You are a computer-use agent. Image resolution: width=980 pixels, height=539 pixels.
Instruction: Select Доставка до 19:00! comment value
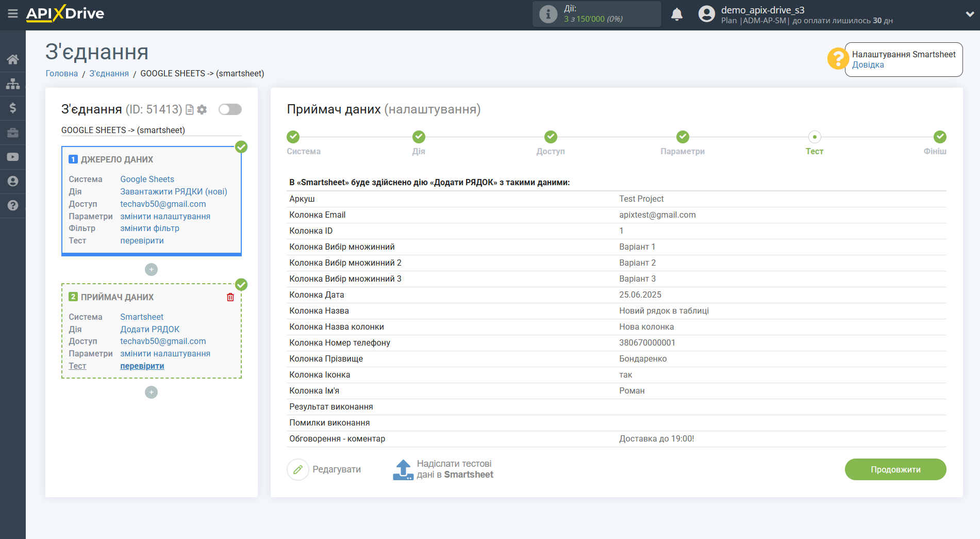point(656,438)
